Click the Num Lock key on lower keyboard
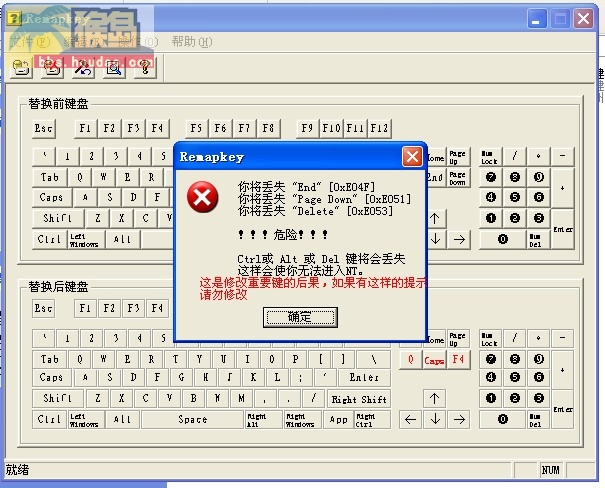This screenshot has height=488, width=605. coord(490,339)
